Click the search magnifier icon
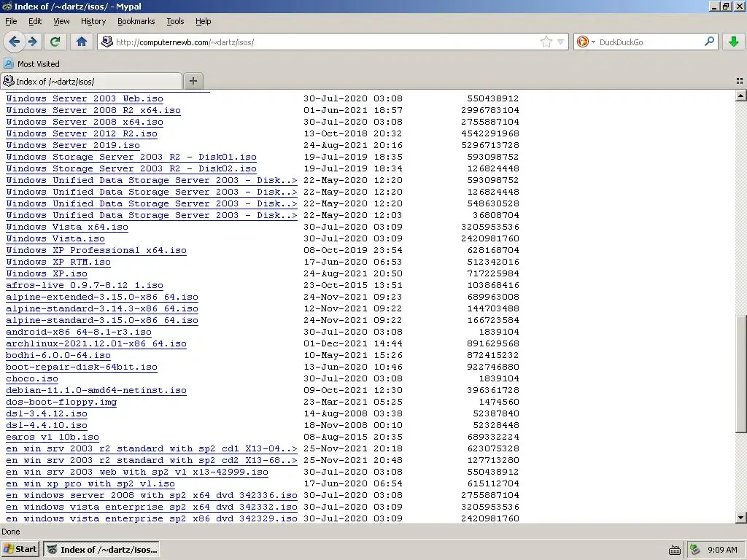 pos(709,42)
